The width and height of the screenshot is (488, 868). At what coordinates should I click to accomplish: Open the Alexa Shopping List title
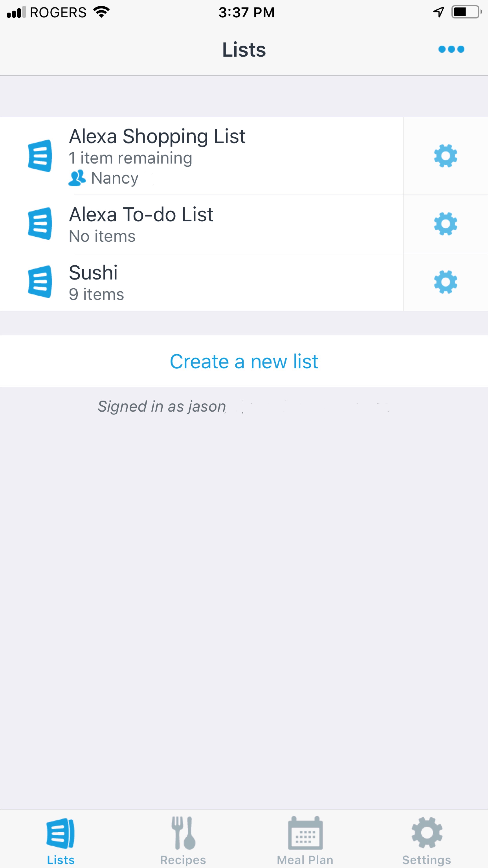[x=157, y=136]
